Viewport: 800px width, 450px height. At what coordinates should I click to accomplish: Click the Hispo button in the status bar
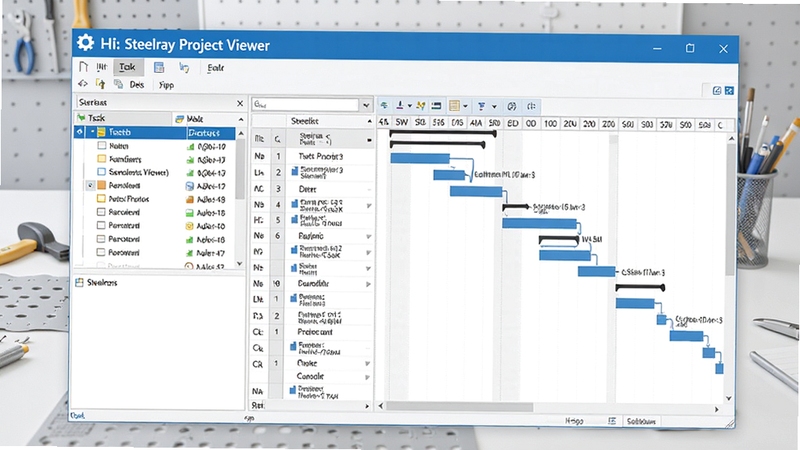(x=574, y=421)
